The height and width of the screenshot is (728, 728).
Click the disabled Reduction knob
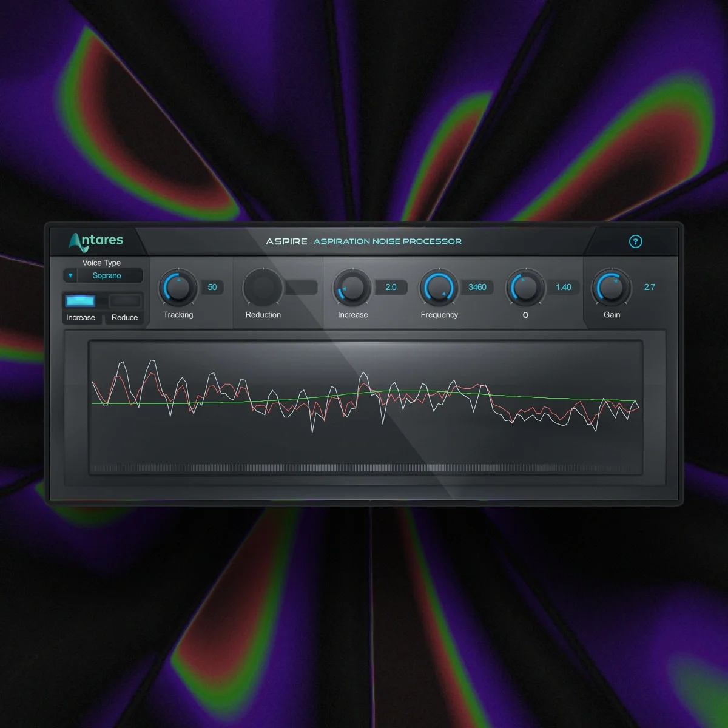pyautogui.click(x=263, y=288)
